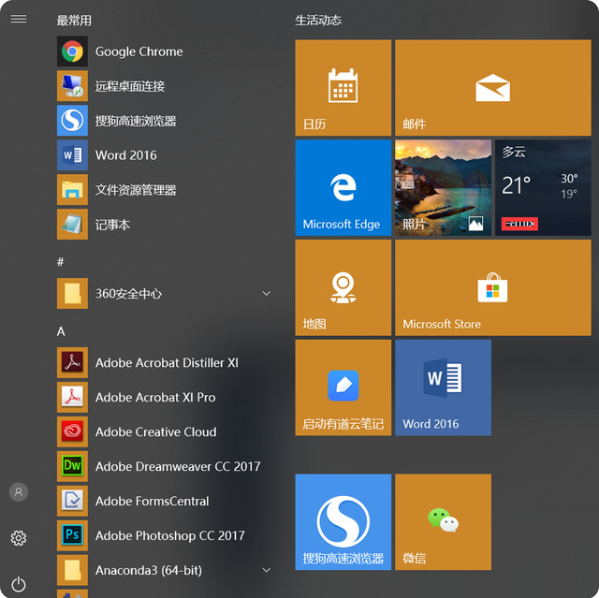Open the 邮件 mail tile
The image size is (599, 598).
[x=493, y=88]
